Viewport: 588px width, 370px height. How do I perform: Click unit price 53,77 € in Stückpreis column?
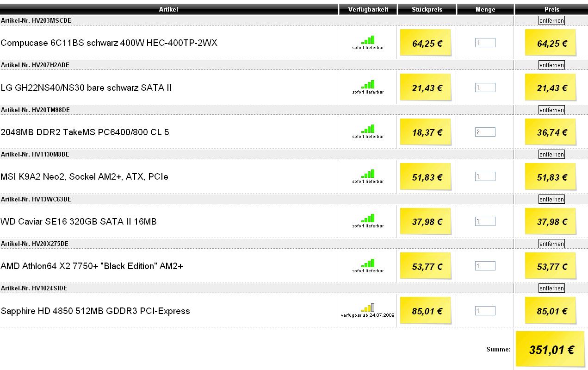[426, 266]
